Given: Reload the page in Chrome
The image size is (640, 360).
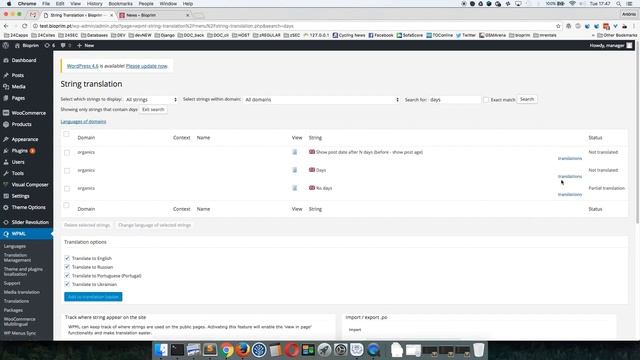Looking at the screenshot, I should click(24, 26).
